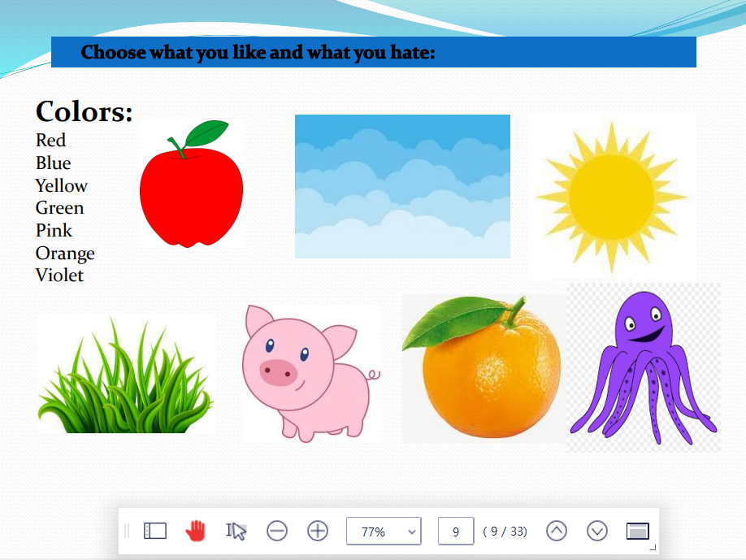Click the "Colors:" heading text

(84, 111)
